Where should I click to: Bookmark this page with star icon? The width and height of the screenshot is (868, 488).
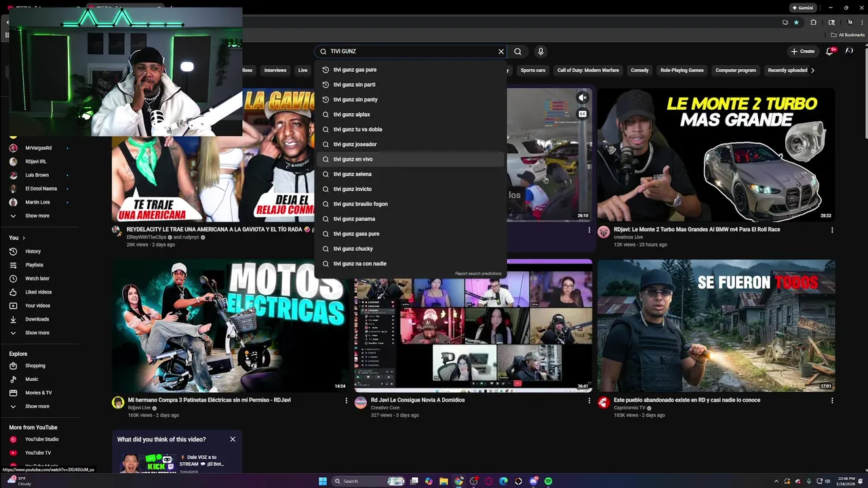pos(796,22)
